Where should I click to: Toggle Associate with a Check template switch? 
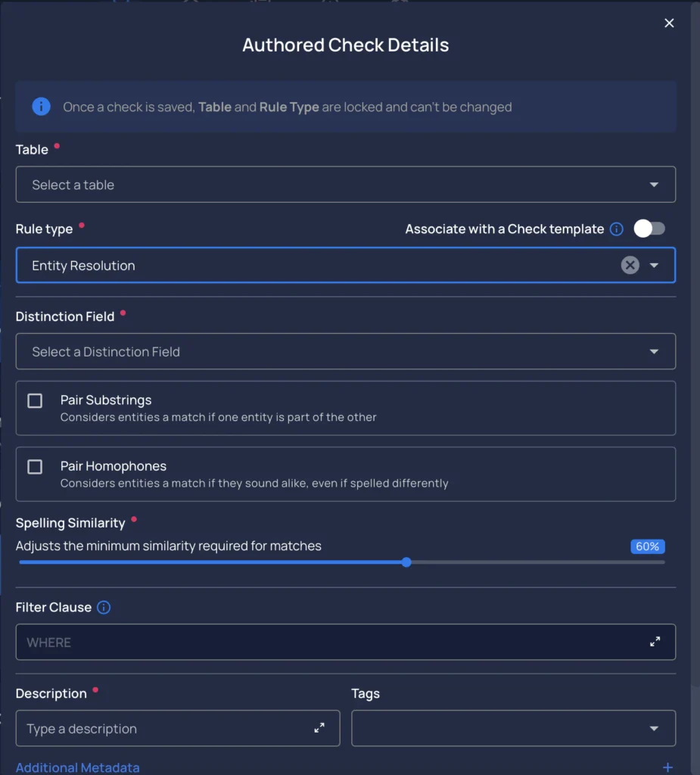[x=649, y=229]
